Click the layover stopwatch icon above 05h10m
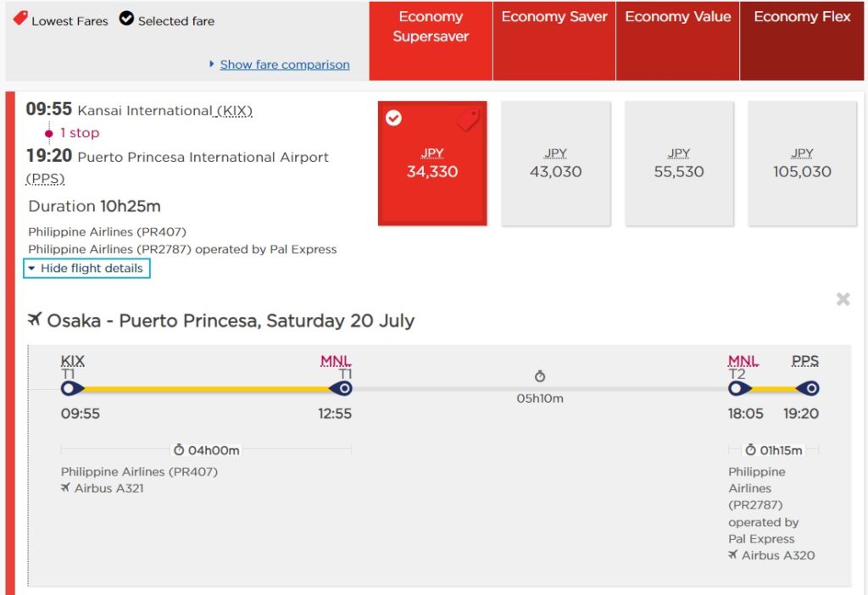Viewport: 868px width, 595px height. (x=540, y=376)
